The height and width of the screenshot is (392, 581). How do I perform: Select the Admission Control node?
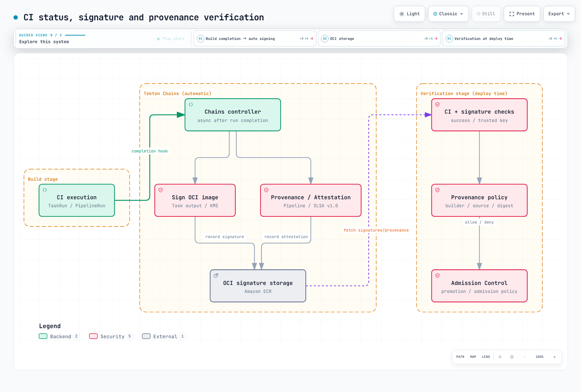[x=479, y=286]
